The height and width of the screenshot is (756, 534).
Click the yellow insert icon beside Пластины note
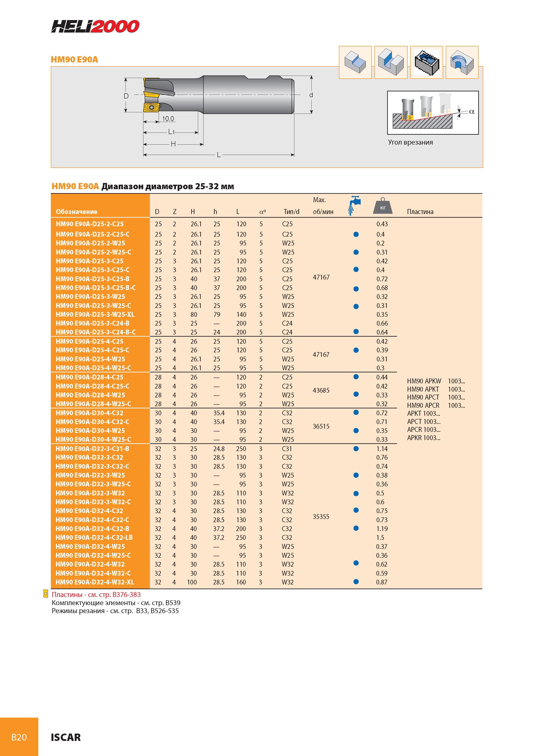46,594
